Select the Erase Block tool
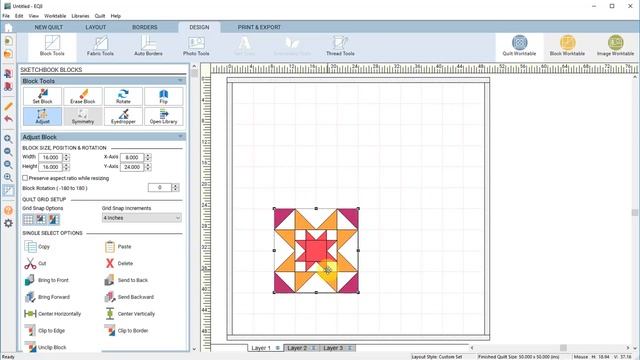Screen dimensions: 640x360 click(x=82, y=96)
